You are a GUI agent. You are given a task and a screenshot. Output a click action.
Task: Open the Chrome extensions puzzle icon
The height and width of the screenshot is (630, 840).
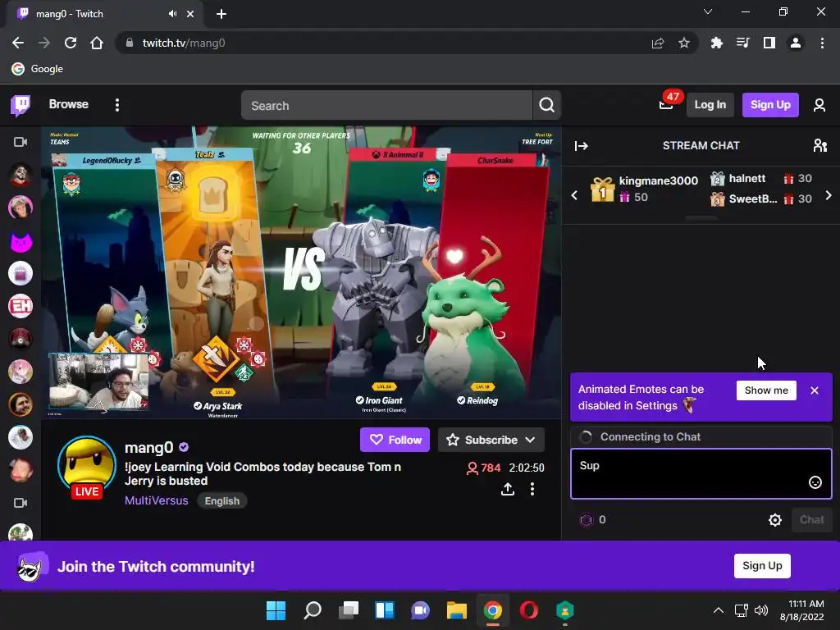716,43
